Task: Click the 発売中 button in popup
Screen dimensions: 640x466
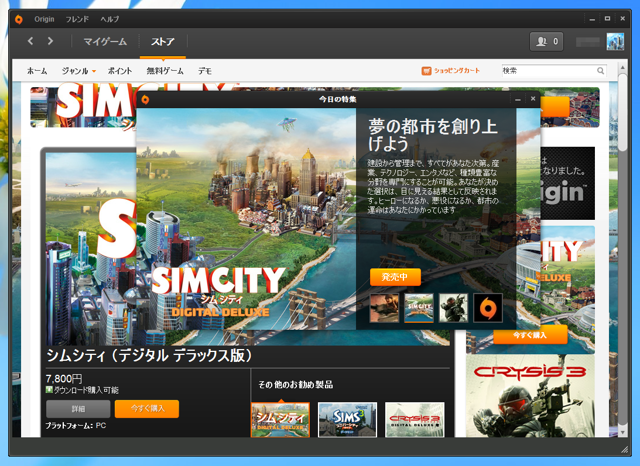Action: pyautogui.click(x=395, y=277)
